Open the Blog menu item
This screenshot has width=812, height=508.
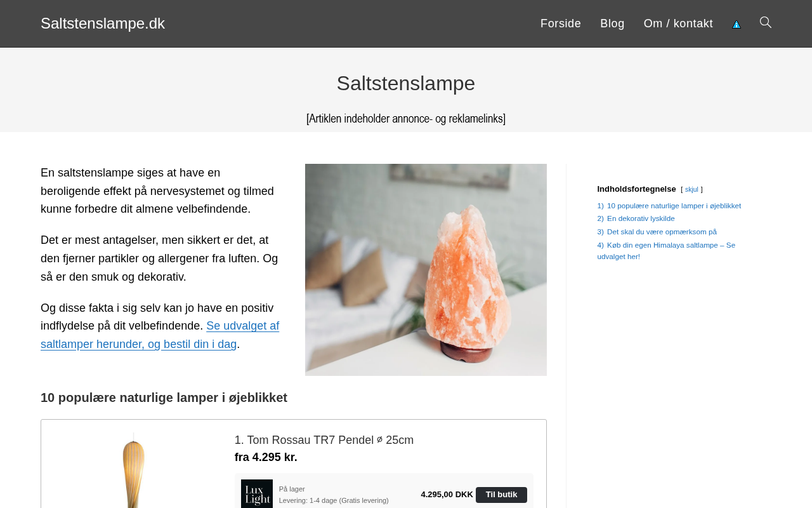tap(612, 23)
